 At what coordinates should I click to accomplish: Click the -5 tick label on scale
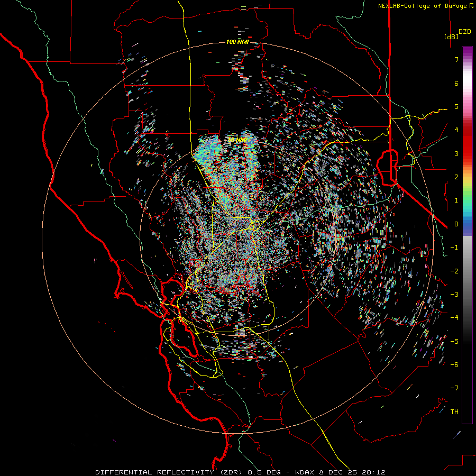tap(454, 342)
